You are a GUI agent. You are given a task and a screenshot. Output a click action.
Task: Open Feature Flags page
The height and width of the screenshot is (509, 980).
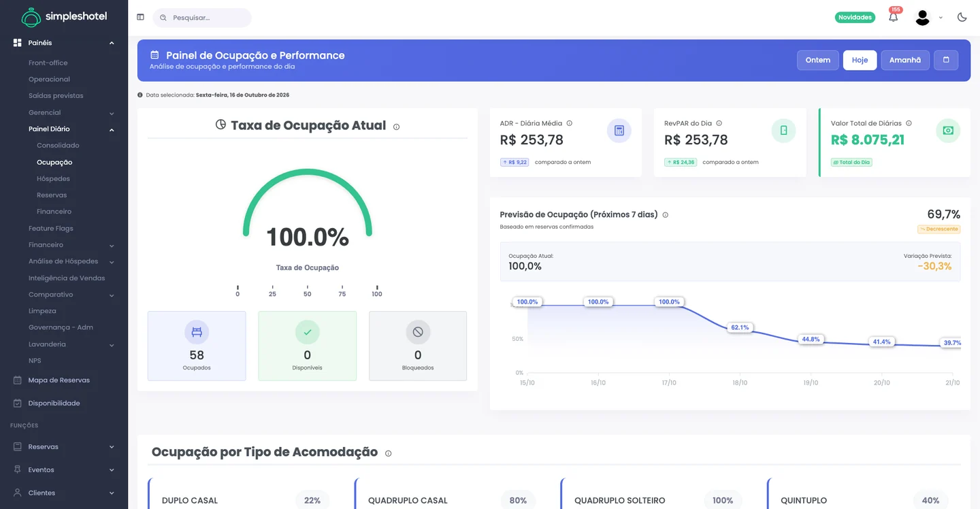point(50,229)
